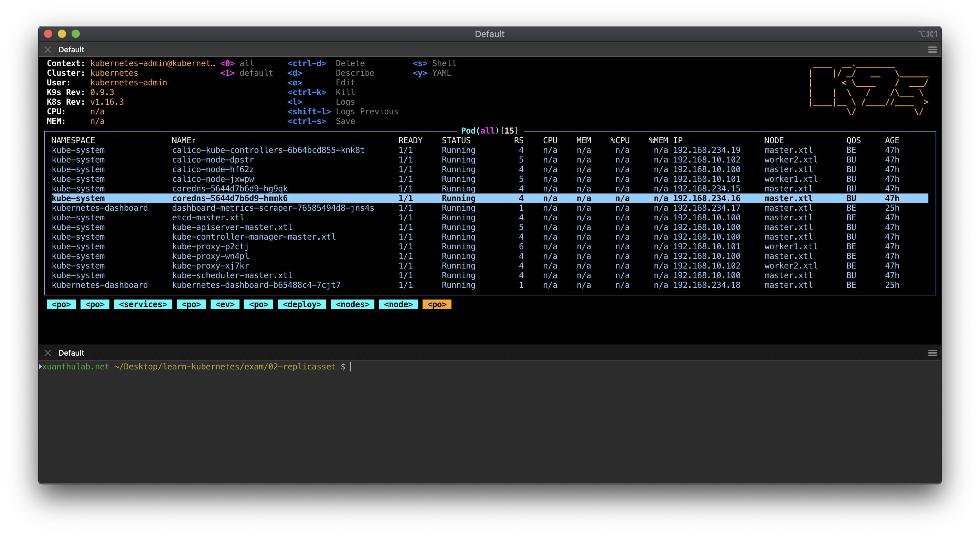Select the <services> breadcrumb
980x535 pixels.
143,304
